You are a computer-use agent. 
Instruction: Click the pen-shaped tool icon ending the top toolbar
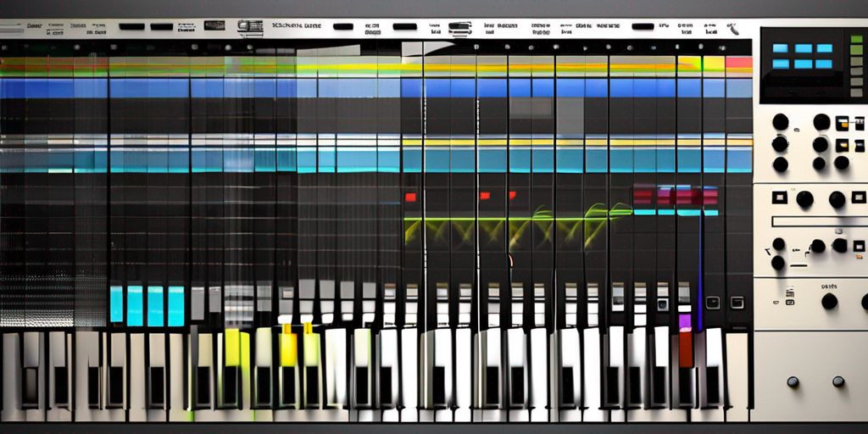click(733, 29)
